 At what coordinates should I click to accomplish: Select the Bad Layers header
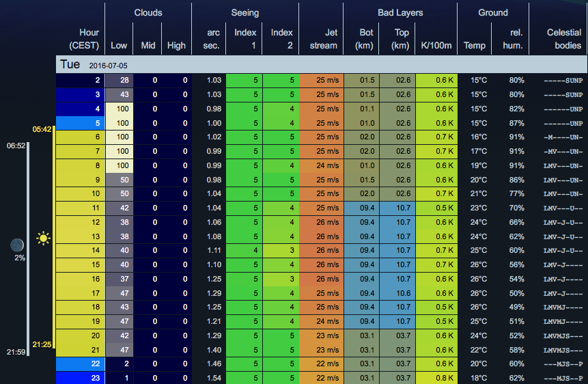400,12
